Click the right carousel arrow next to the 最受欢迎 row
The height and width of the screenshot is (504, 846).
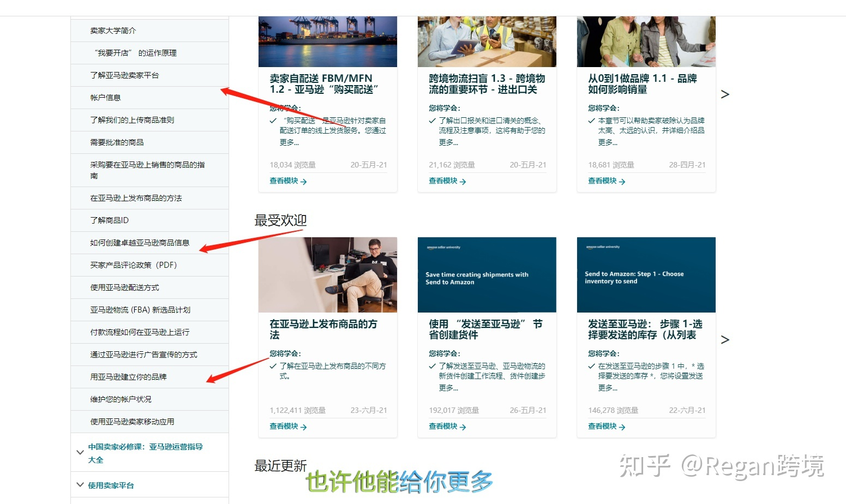[725, 339]
